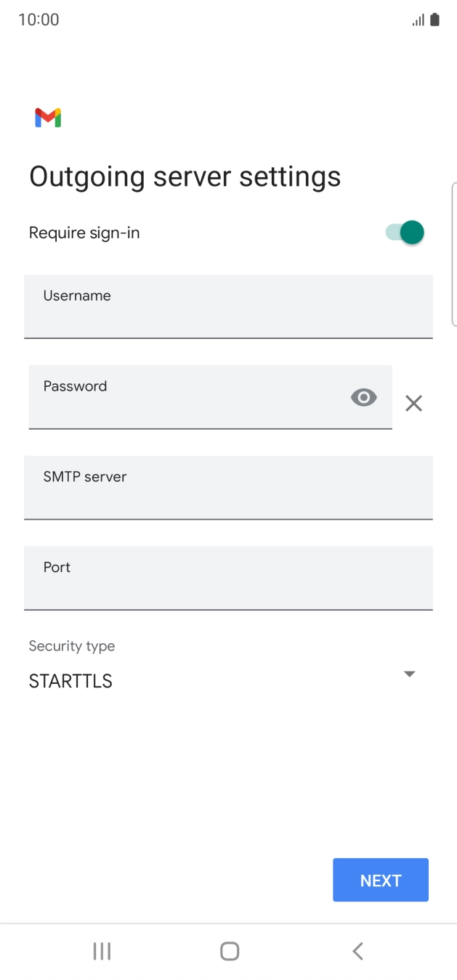Click the Username input field

point(228,306)
